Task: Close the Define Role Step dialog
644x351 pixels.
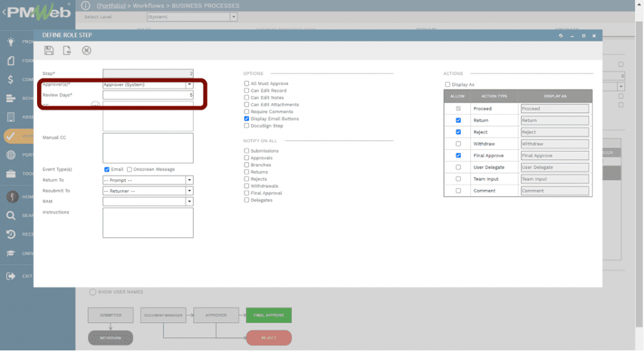Action: click(x=594, y=36)
